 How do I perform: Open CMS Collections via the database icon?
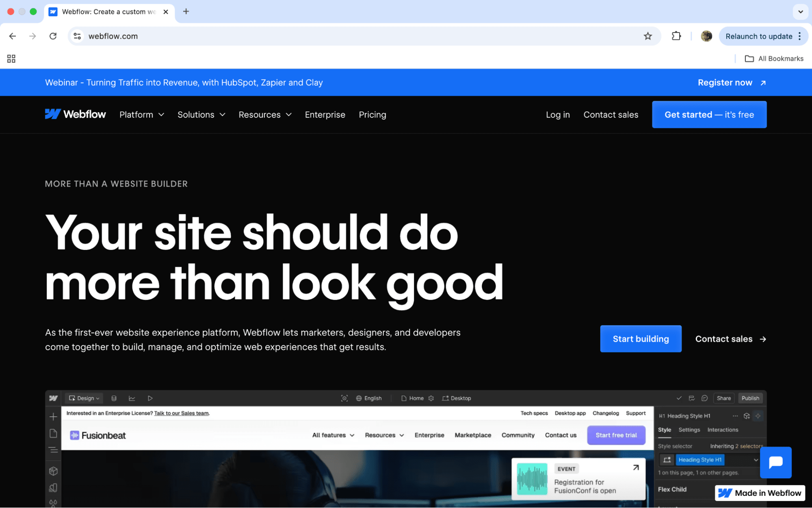point(114,398)
